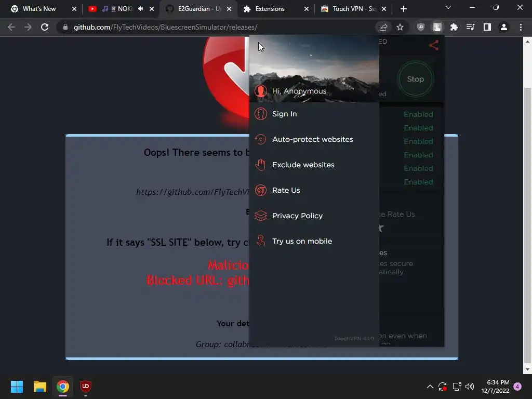
Task: Open the network tray icon
Action: [457, 387]
